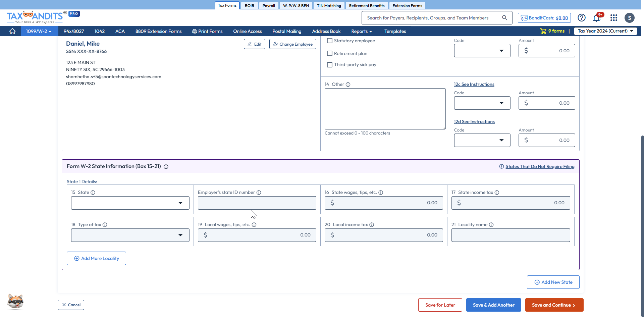This screenshot has width=644, height=317.
Task: Switch to the Payroll tab
Action: pos(269,5)
